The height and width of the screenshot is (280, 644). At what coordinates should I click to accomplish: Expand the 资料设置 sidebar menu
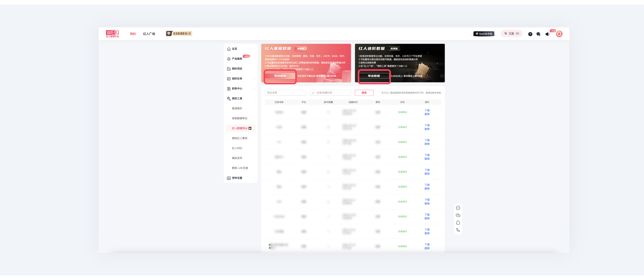237,178
